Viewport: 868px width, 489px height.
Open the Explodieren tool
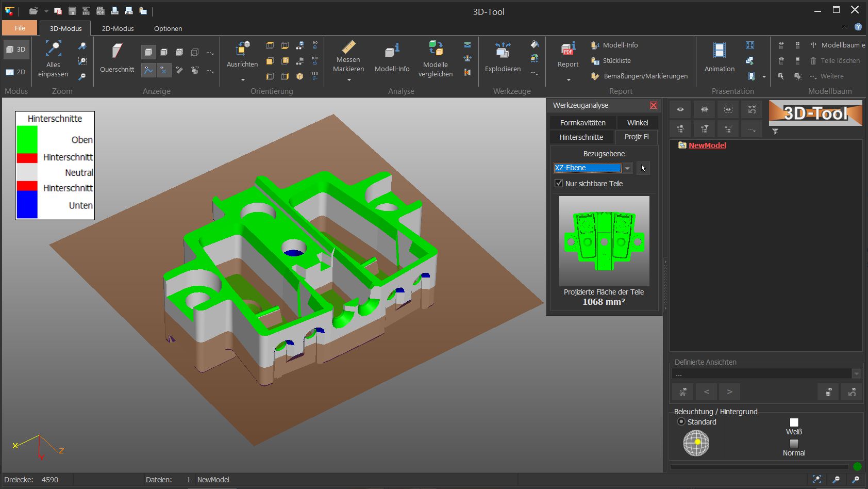(502, 58)
